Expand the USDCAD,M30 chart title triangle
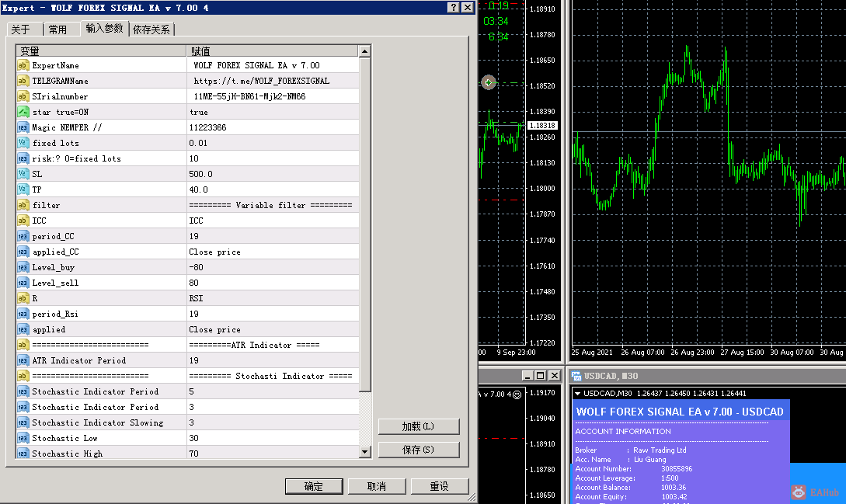The image size is (846, 504). [578, 394]
